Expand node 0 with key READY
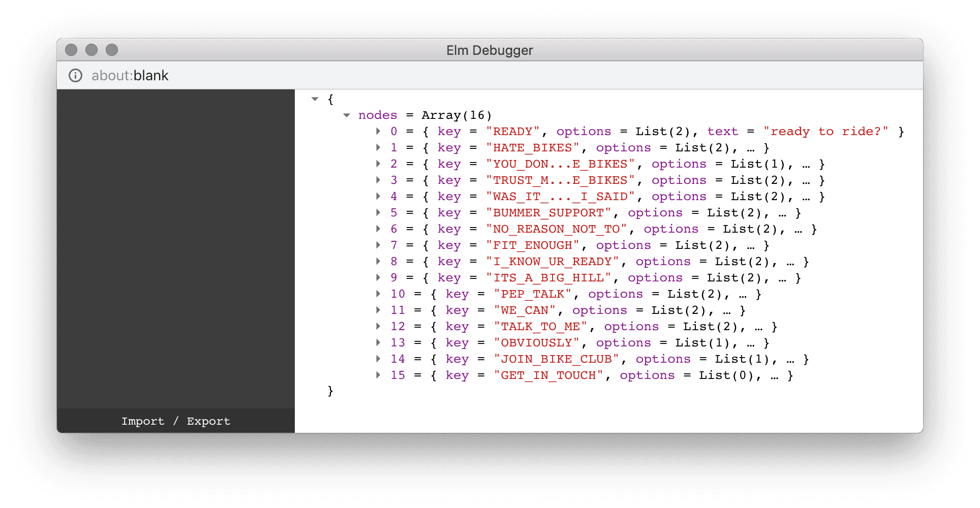The image size is (980, 508). tap(378, 132)
